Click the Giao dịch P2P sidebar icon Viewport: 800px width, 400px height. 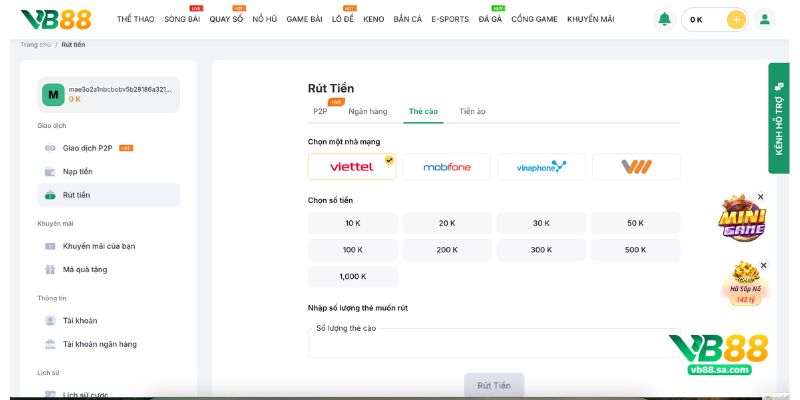[x=50, y=148]
